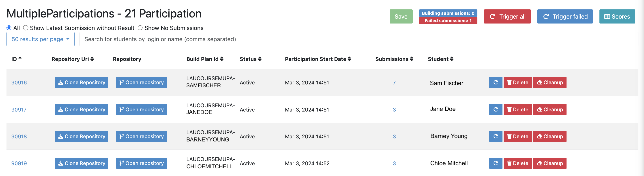Screen dimensions: 644x176
Task: Sort table by ID column
Action: pyautogui.click(x=17, y=59)
